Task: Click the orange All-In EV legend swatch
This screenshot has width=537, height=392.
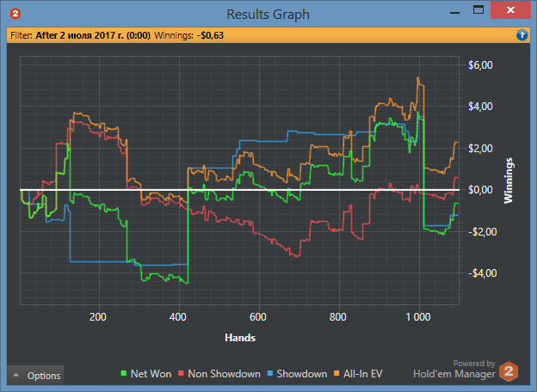Action: pyautogui.click(x=336, y=374)
